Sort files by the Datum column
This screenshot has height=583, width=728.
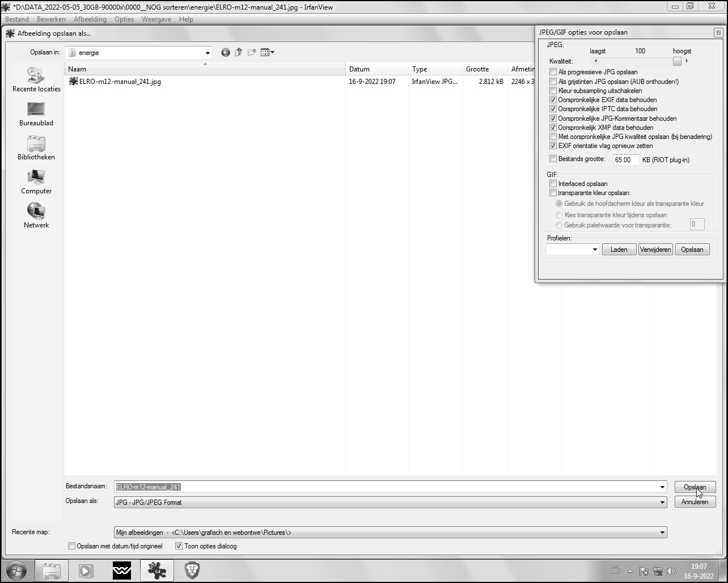(x=377, y=69)
